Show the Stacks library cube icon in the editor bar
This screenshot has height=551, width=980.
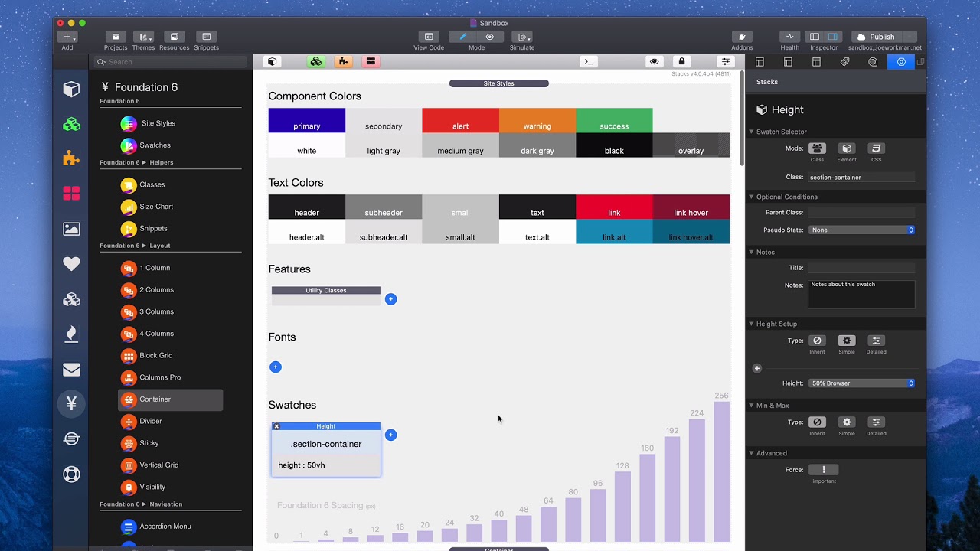272,61
